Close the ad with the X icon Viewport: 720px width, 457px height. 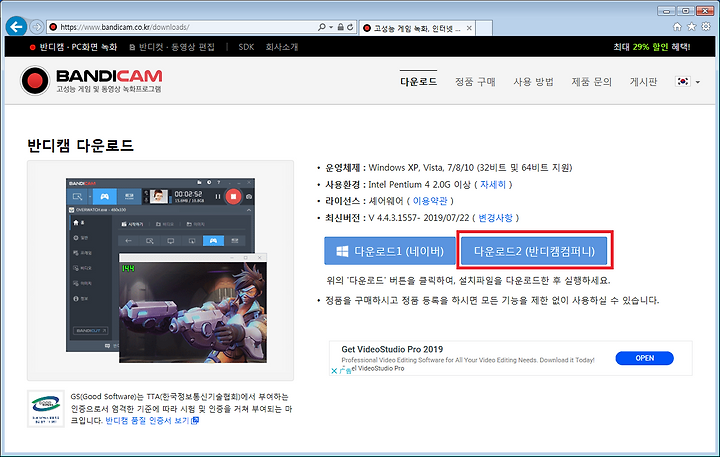click(x=334, y=371)
